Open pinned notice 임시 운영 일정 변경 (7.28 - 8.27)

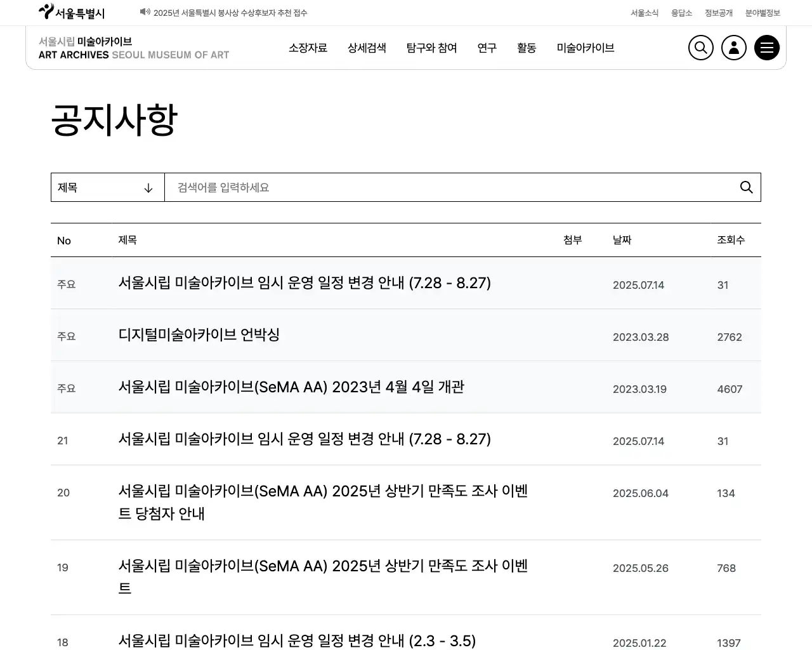(x=304, y=283)
